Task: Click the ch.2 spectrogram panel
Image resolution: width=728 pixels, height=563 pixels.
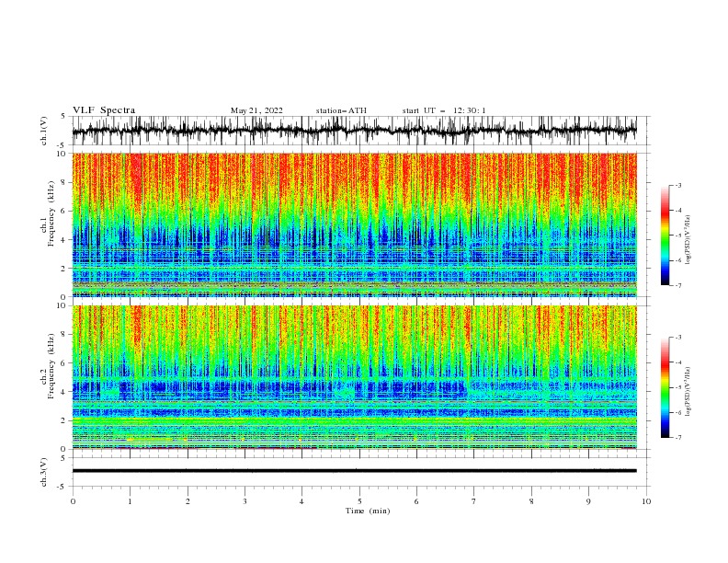Action: click(x=355, y=377)
